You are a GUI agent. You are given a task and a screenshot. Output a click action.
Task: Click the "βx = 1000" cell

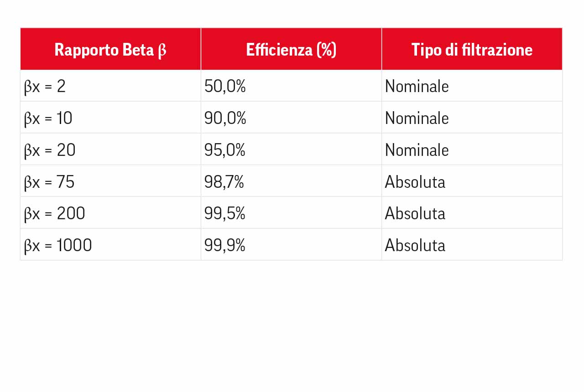pyautogui.click(x=58, y=245)
